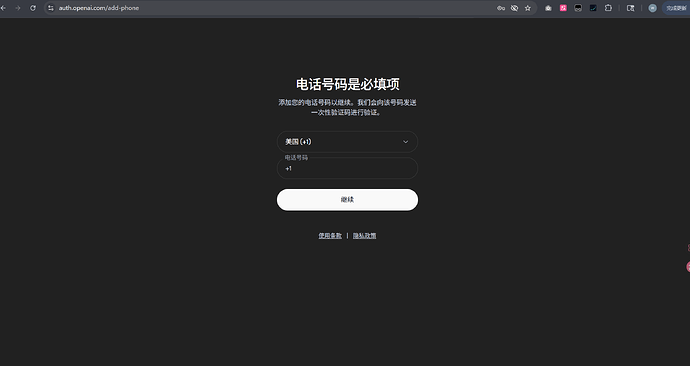
Task: Bookmark this page with the star icon
Action: point(528,8)
